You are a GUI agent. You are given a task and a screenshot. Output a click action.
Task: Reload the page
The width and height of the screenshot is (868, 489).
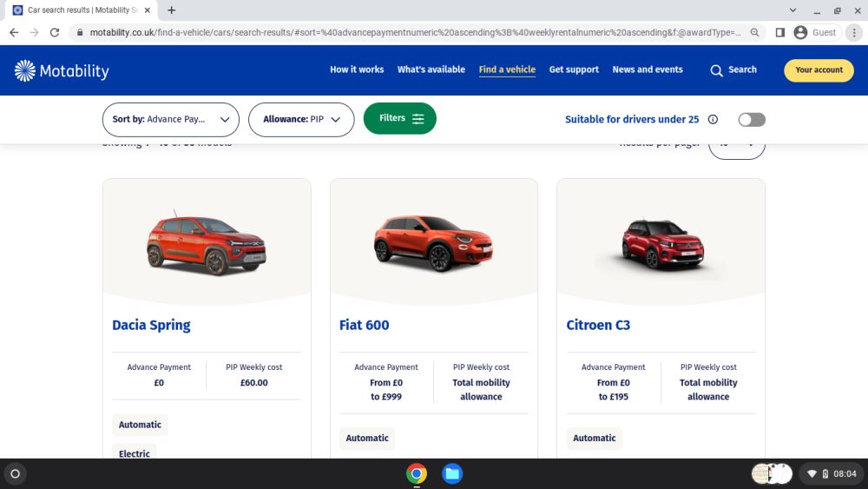[x=54, y=33]
